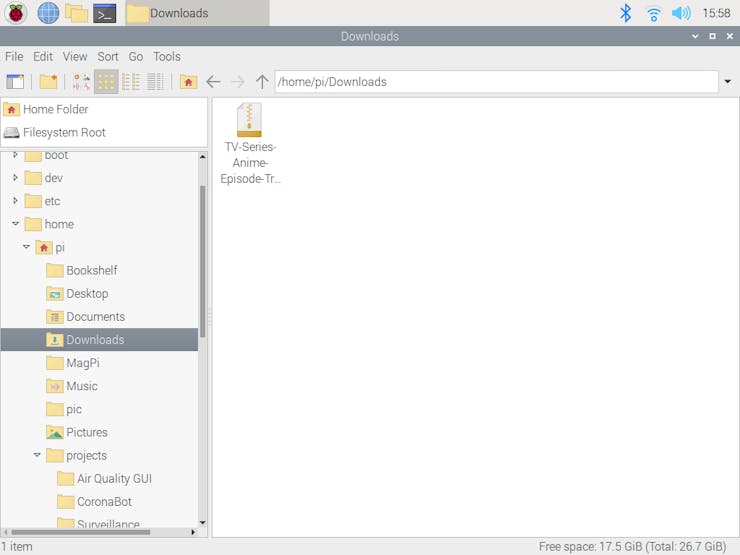Click the volume speaker tray icon

(681, 13)
